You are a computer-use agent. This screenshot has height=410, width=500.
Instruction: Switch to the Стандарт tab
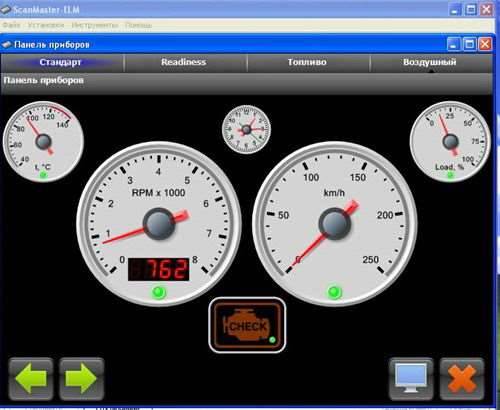60,62
